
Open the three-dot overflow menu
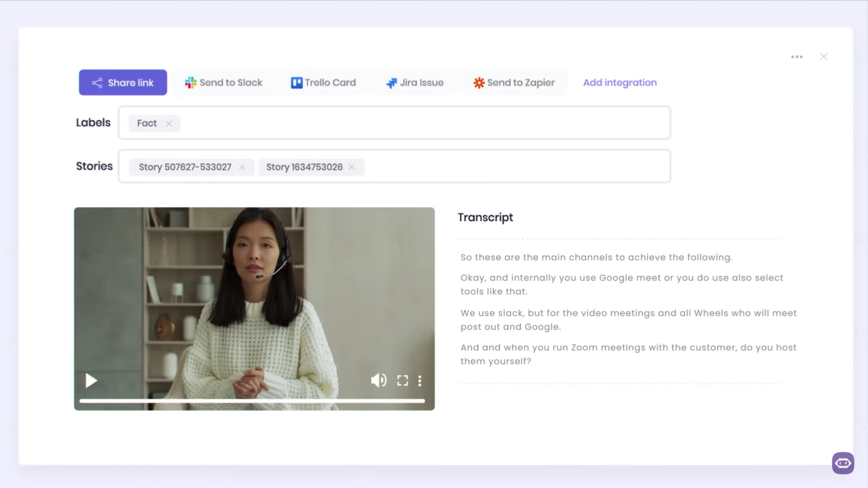point(797,56)
